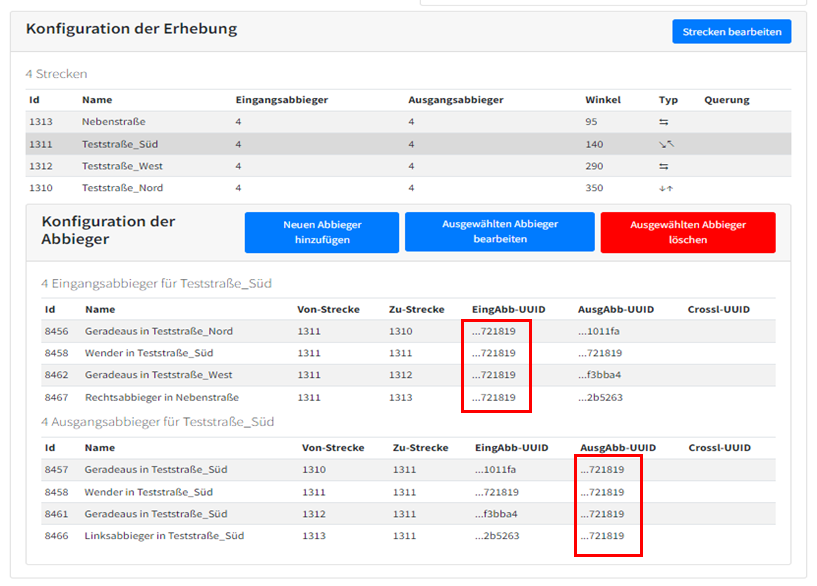This screenshot has height=586, width=817.
Task: Open Strecken bearbeiten
Action: coord(732,32)
